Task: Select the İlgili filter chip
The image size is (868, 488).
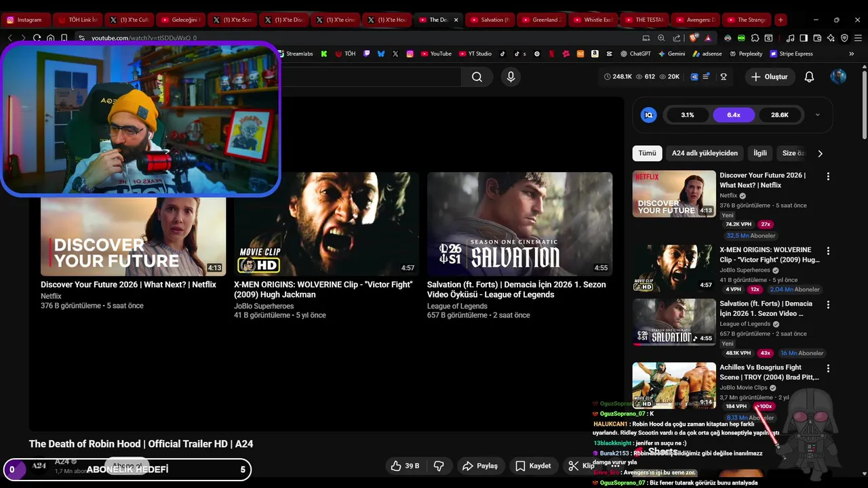Action: coord(759,153)
